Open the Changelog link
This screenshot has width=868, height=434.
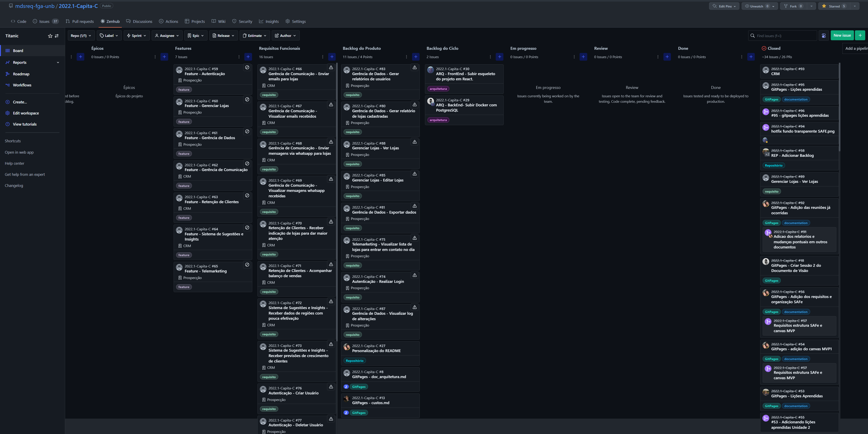[14, 186]
